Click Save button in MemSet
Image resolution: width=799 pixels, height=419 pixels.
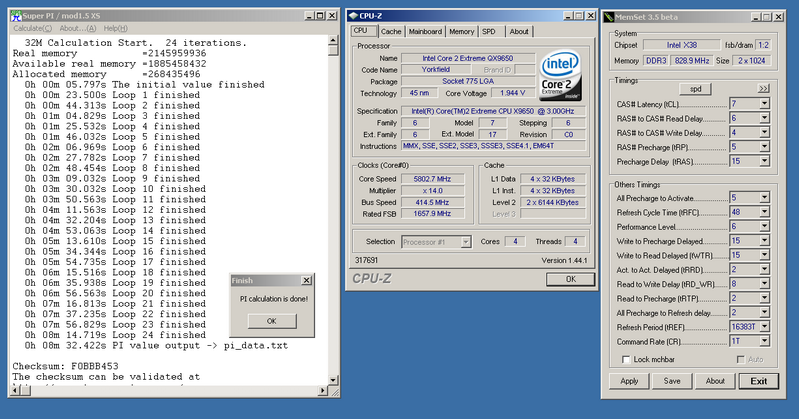[672, 381]
